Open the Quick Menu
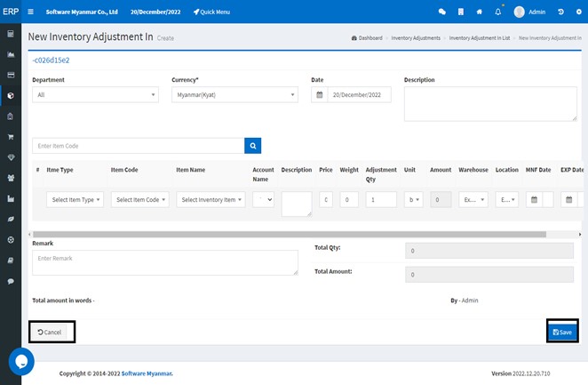 (211, 12)
